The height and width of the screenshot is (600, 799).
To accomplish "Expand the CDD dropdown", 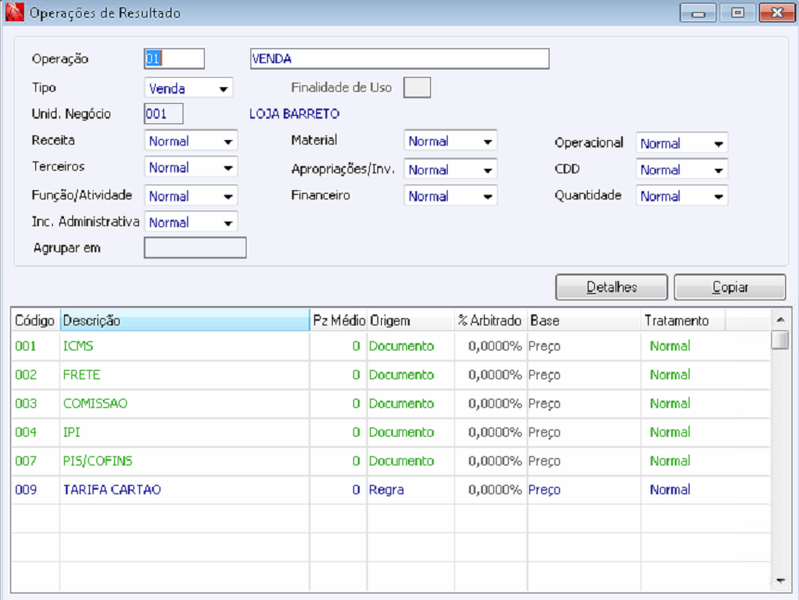I will [x=682, y=170].
